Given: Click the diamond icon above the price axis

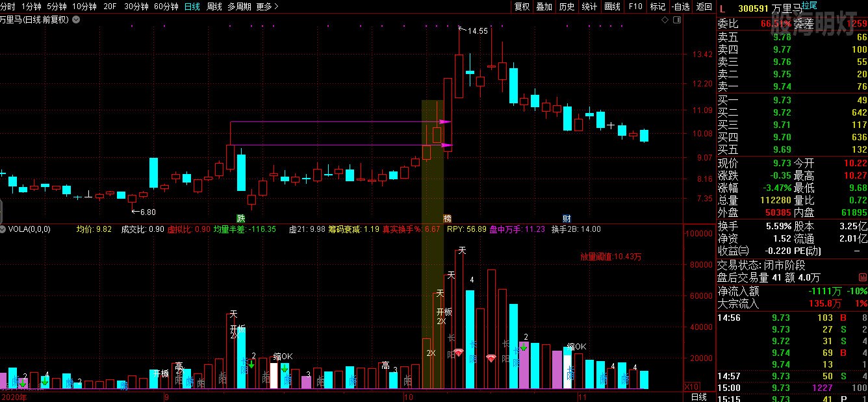Looking at the screenshot, I should 665,20.
